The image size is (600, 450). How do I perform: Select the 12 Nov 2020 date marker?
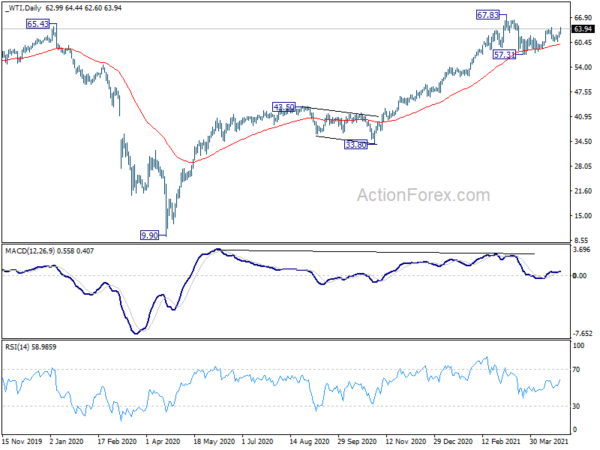406,441
